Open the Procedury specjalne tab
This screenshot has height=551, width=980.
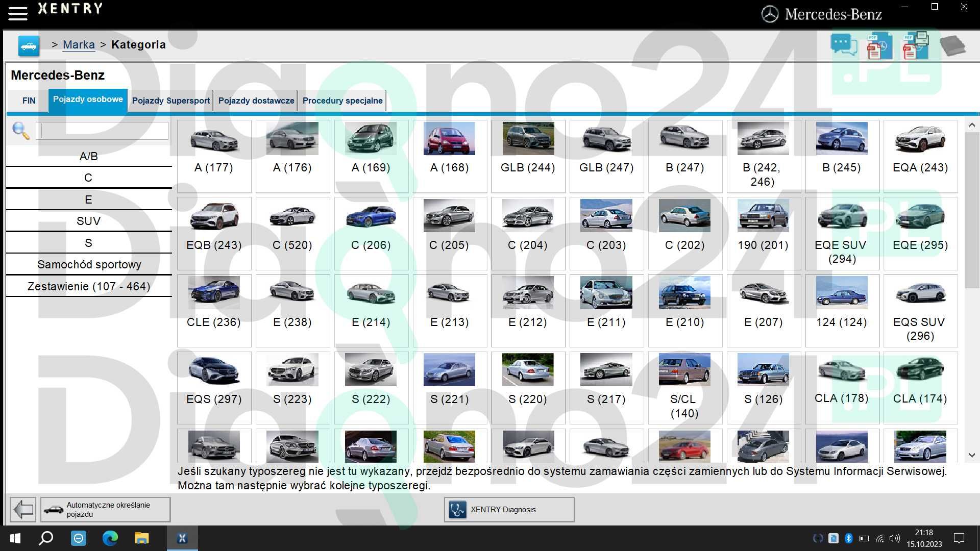pos(342,101)
